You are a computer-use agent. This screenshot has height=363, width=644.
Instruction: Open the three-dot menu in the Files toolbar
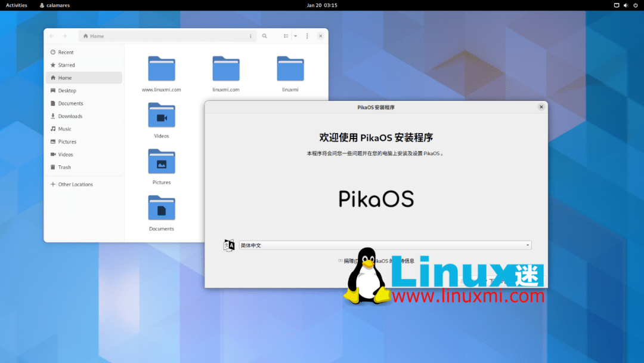click(x=307, y=36)
